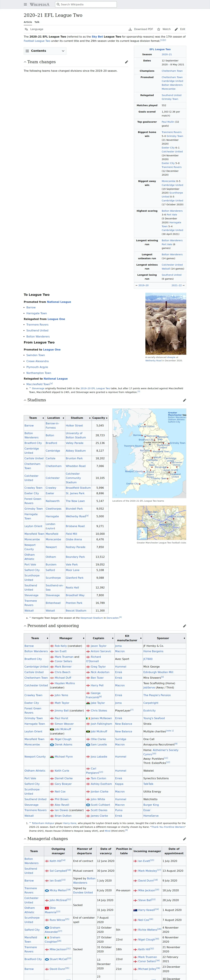Open the Sky Bet link
The image size is (210, 980).
tap(97, 37)
